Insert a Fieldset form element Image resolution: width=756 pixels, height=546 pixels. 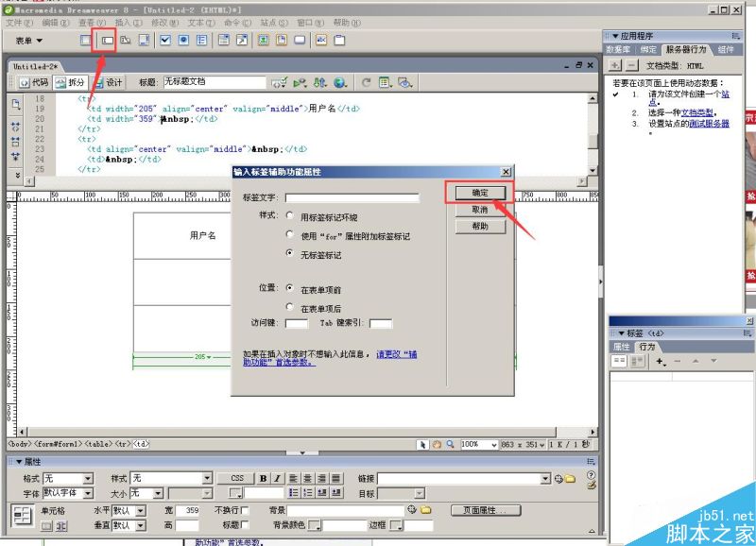click(x=340, y=40)
